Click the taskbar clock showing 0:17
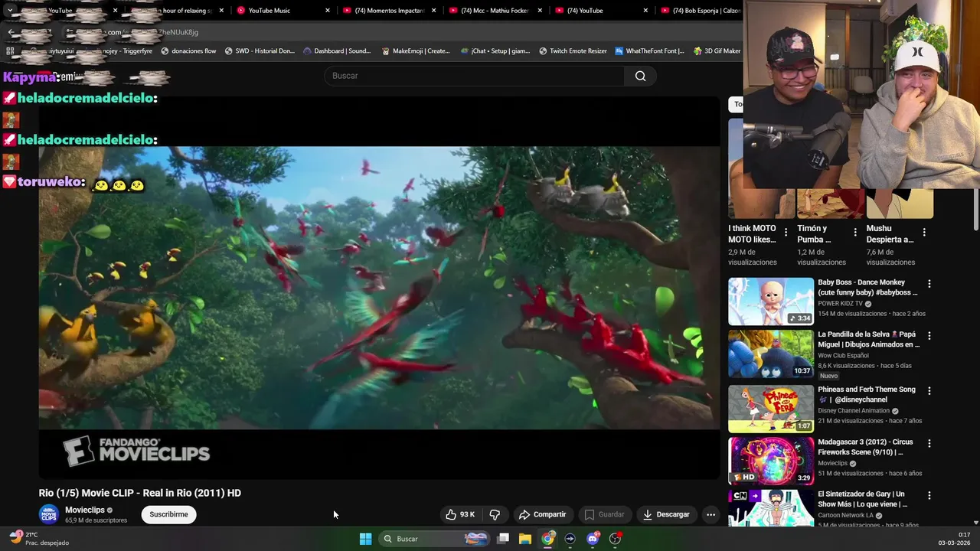This screenshot has width=980, height=551. (954, 539)
